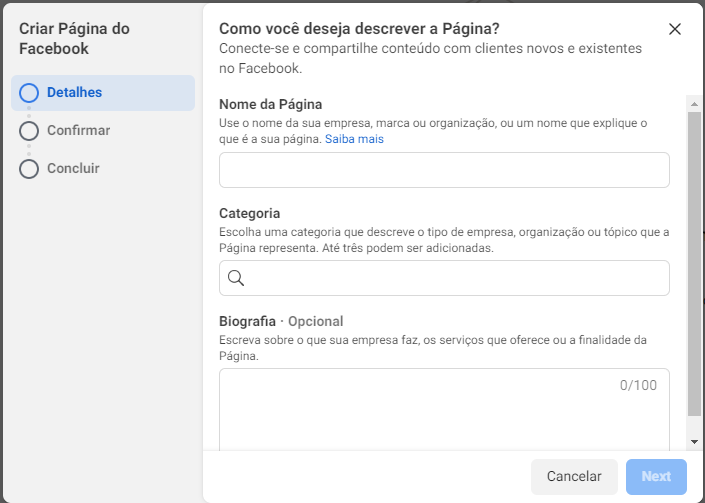Click the magnifier icon in Categoria field
The image size is (705, 503).
click(236, 278)
